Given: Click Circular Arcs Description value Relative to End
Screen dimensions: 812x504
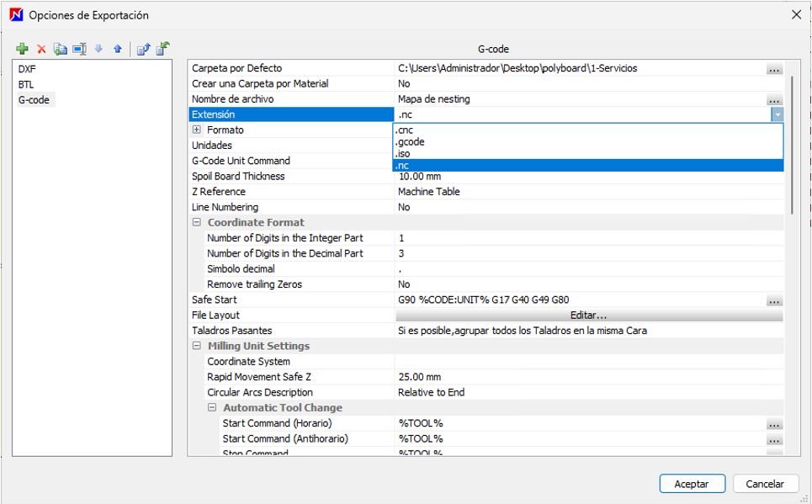Looking at the screenshot, I should (432, 393).
